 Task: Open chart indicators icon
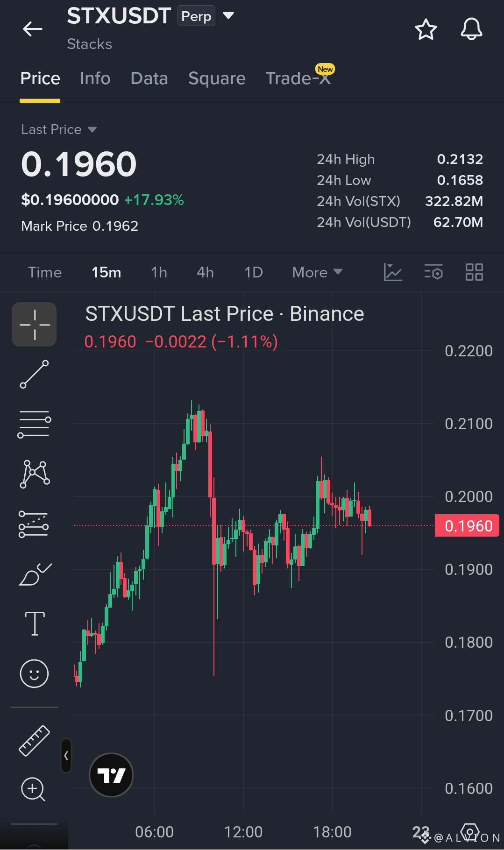(393, 272)
